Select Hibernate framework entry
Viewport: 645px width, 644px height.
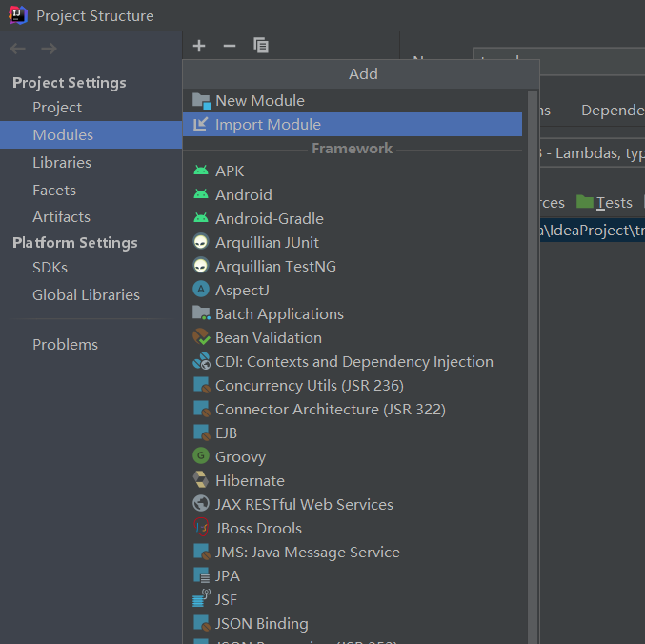coord(353,480)
